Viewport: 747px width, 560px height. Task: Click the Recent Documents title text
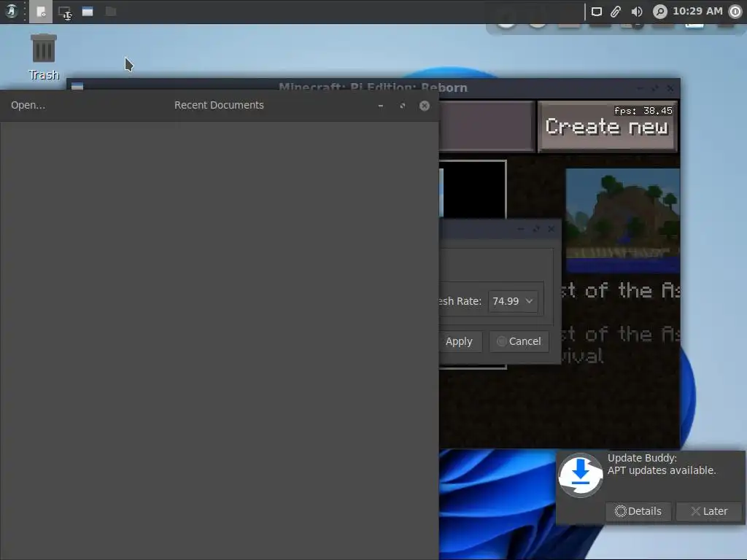[219, 105]
